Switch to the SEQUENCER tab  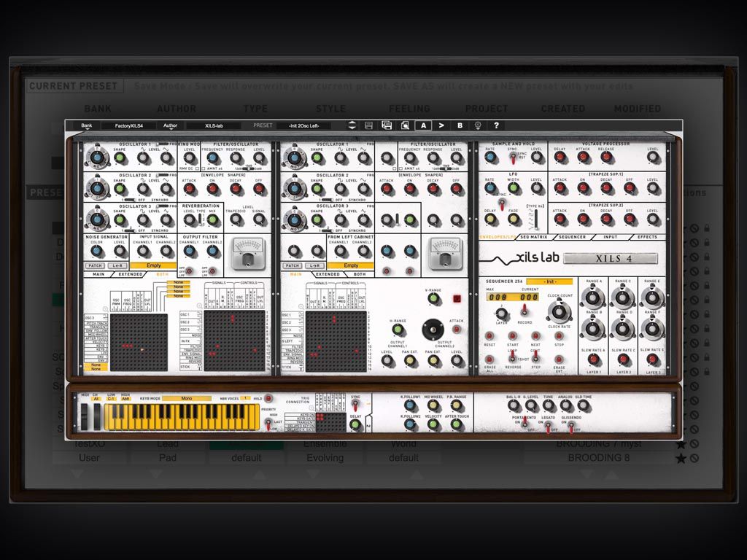[x=572, y=236]
